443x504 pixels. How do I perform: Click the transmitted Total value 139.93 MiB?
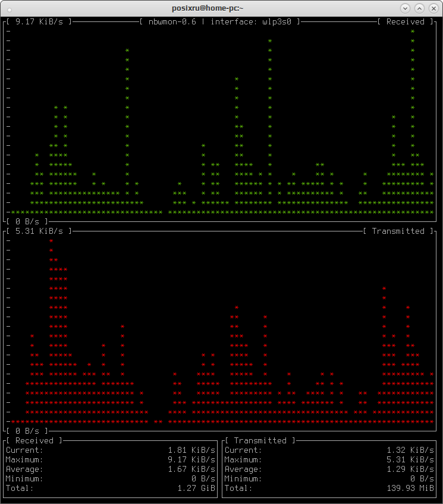(410, 489)
